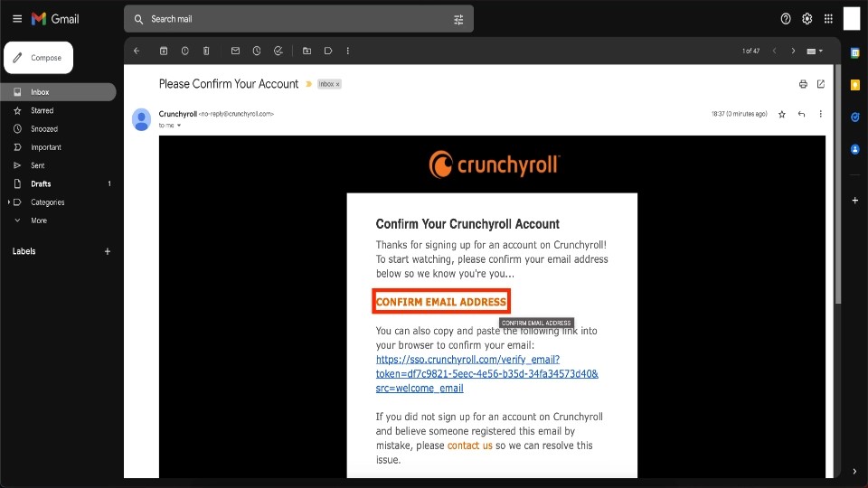Create a new label with the plus
Screen dimensions: 868x488
(108, 251)
